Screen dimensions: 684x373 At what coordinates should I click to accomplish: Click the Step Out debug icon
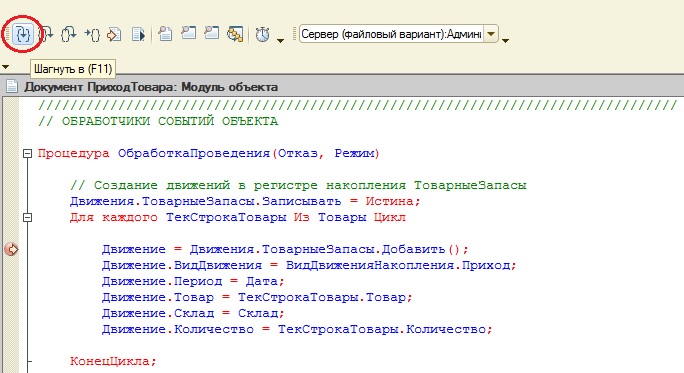click(69, 34)
